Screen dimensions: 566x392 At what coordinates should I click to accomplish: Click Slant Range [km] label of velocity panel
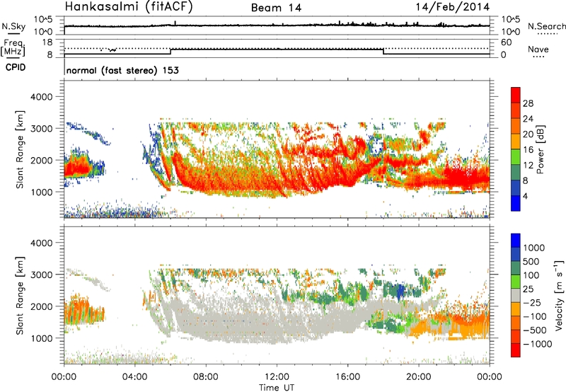[x=20, y=295]
